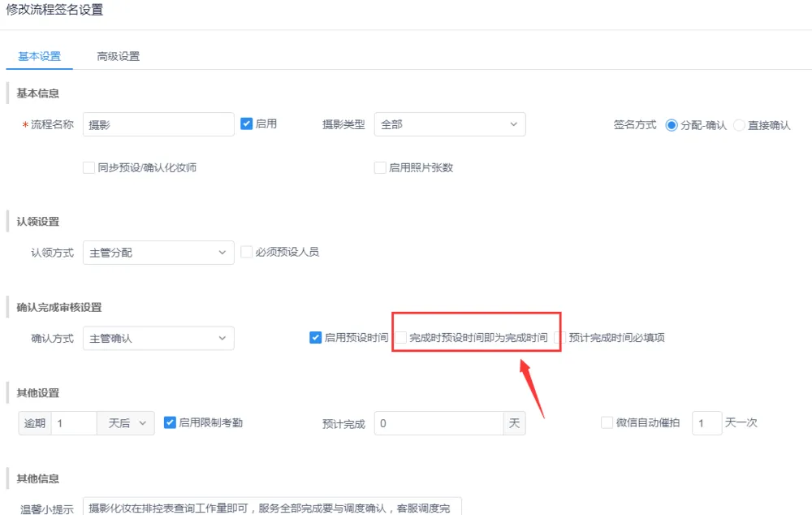812x515 pixels.
Task: Click the 流程名称 input field
Action: pos(158,124)
